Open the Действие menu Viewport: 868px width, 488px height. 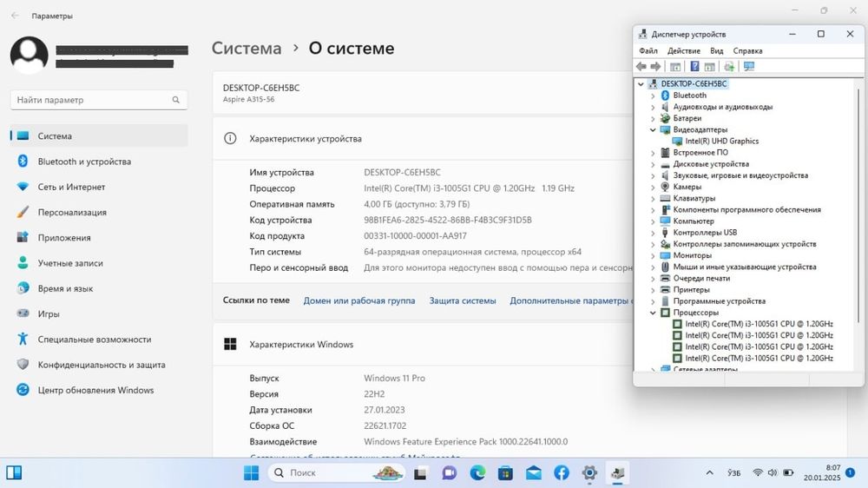(x=684, y=50)
